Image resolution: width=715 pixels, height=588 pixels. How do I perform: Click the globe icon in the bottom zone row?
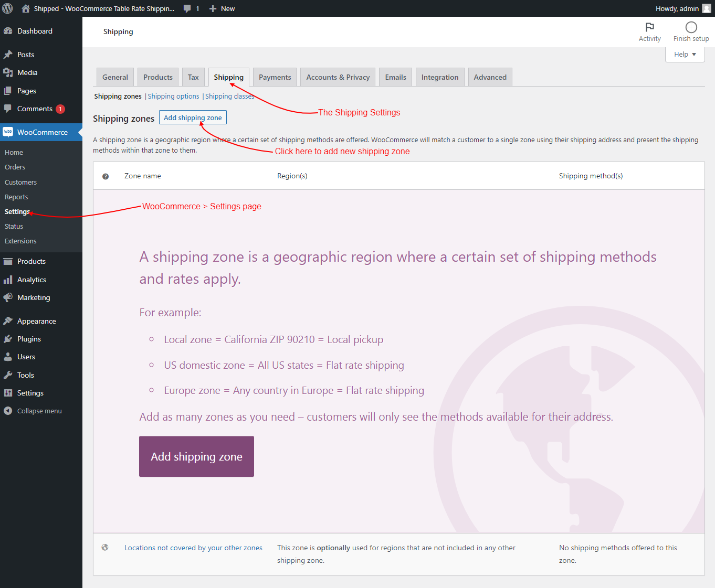105,548
